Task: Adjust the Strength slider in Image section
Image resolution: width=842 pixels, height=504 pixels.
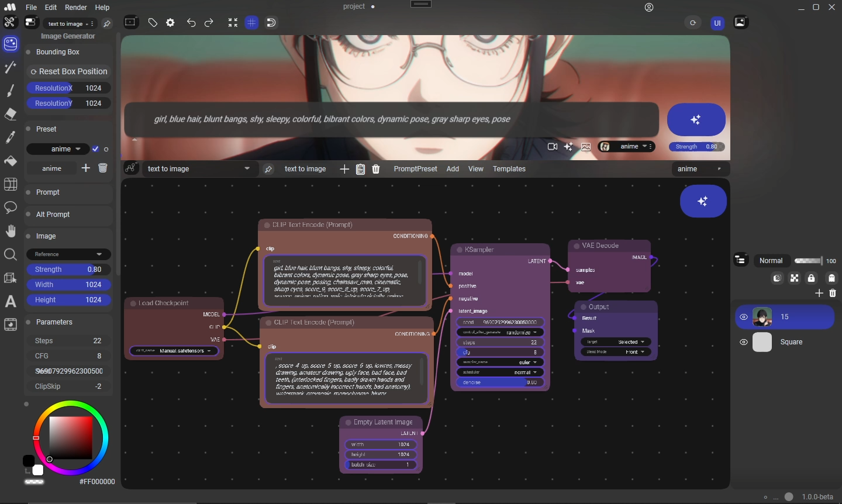Action: tap(68, 270)
